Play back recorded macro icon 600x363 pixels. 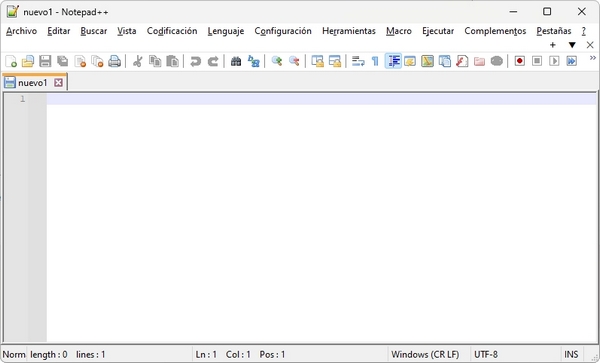554,61
